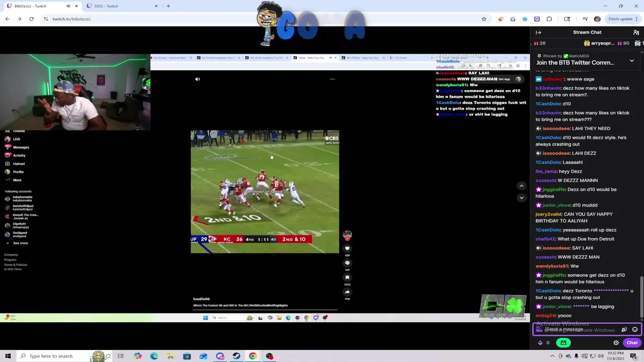This screenshot has width=644, height=362.
Task: Click the blue round extension icon in toolbar
Action: (x=525, y=19)
